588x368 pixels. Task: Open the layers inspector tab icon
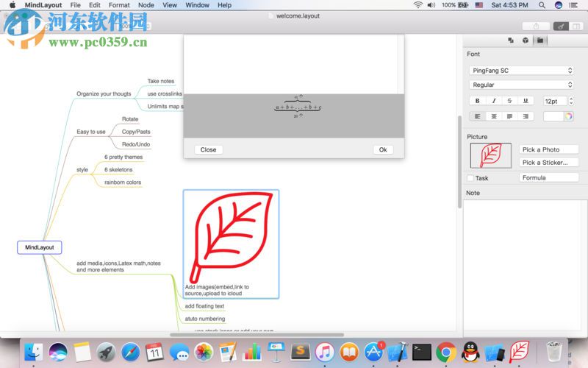pyautogui.click(x=511, y=40)
